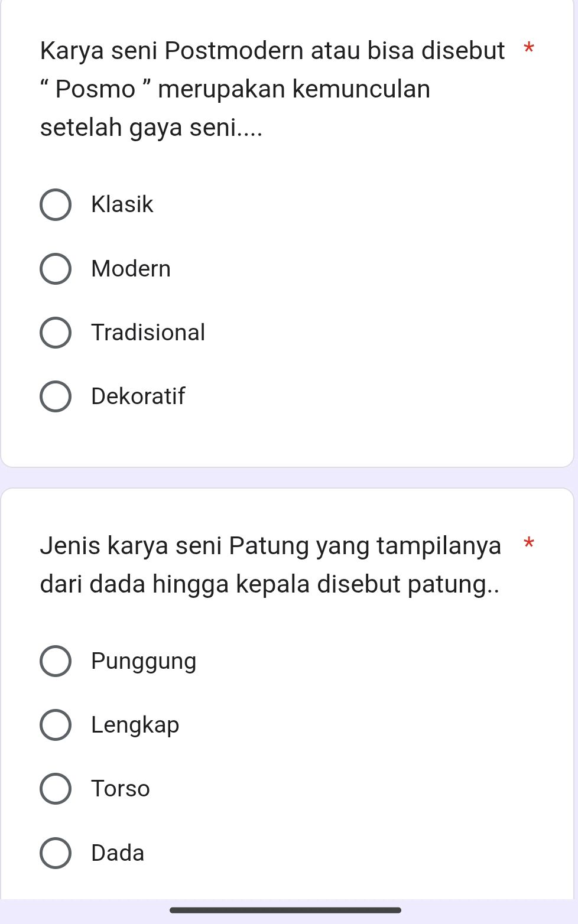Click the first question card background

pos(355,437)
